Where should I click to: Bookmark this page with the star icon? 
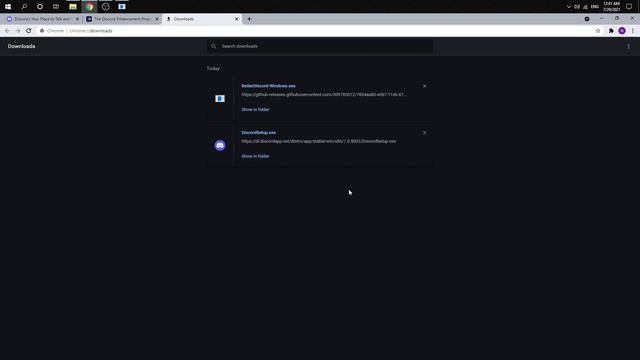598,31
